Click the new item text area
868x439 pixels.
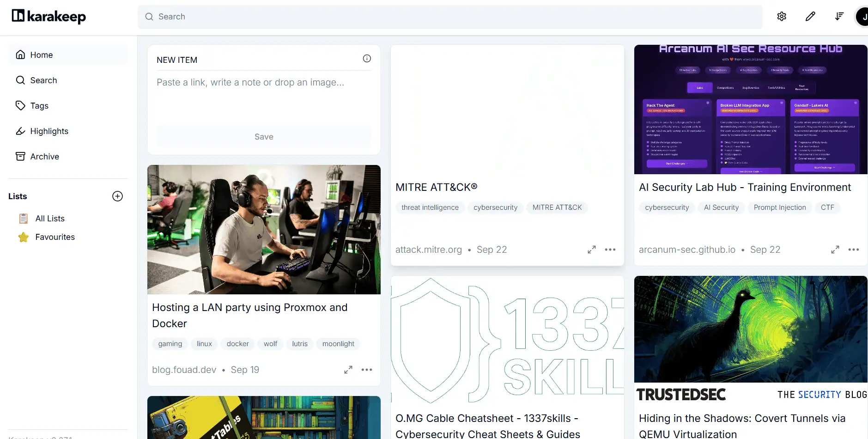(264, 98)
